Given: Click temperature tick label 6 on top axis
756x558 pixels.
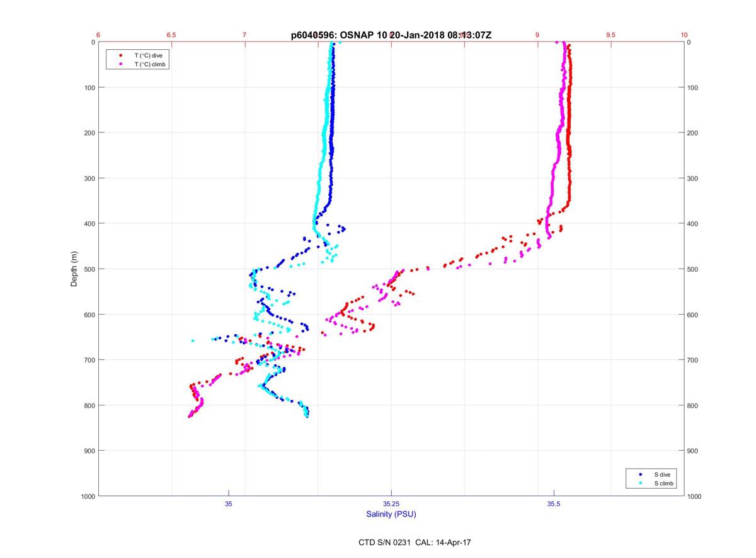Looking at the screenshot, I should click(x=98, y=35).
